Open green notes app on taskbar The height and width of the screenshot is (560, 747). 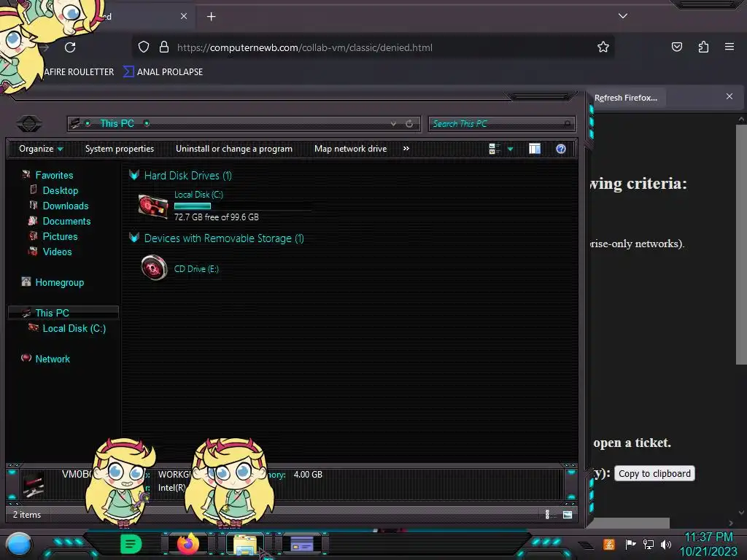pos(131,544)
